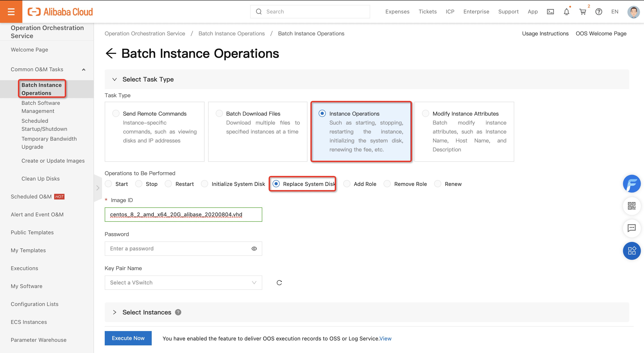Go to Public Templates in sidebar
This screenshot has width=644, height=353.
(x=32, y=232)
